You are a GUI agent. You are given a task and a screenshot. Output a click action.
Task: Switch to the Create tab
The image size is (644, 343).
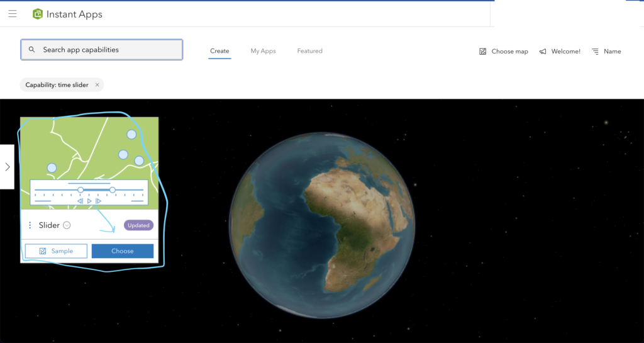pyautogui.click(x=219, y=51)
